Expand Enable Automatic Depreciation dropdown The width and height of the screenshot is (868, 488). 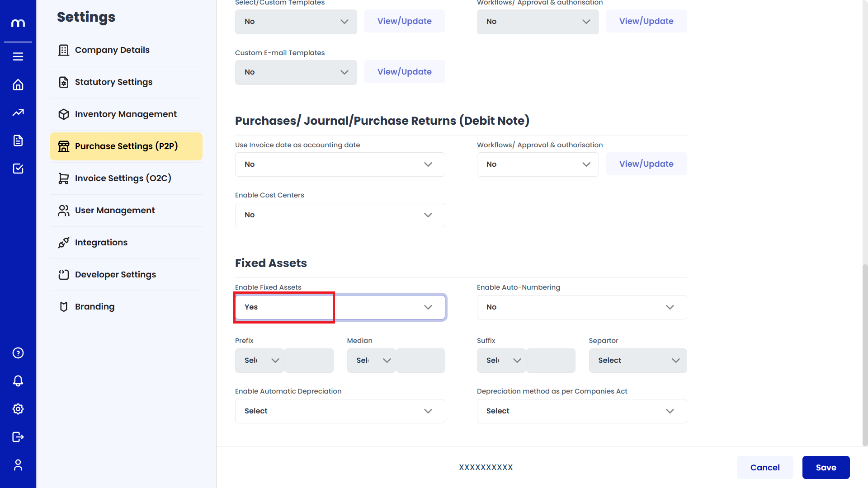click(340, 411)
